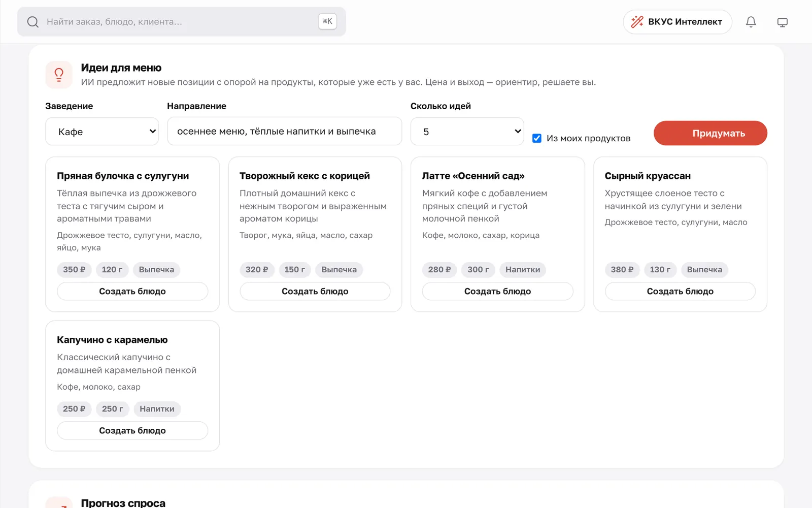Focus the Направление text field
The width and height of the screenshot is (812, 508).
point(285,132)
